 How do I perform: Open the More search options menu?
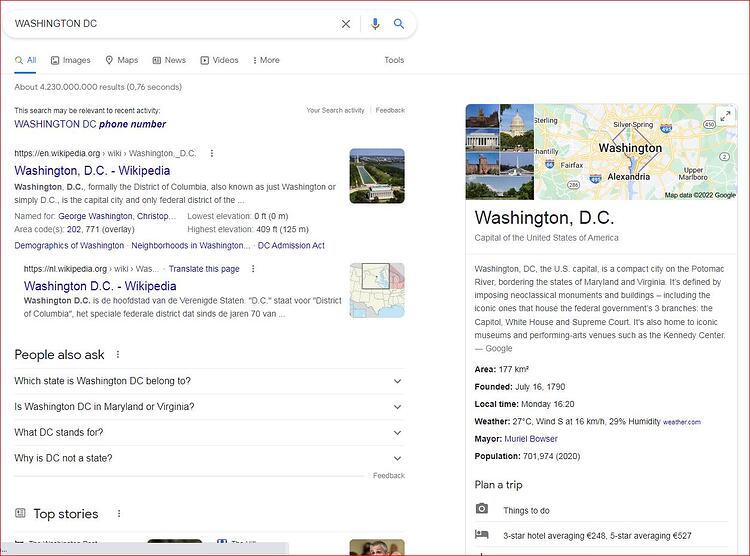coord(266,60)
